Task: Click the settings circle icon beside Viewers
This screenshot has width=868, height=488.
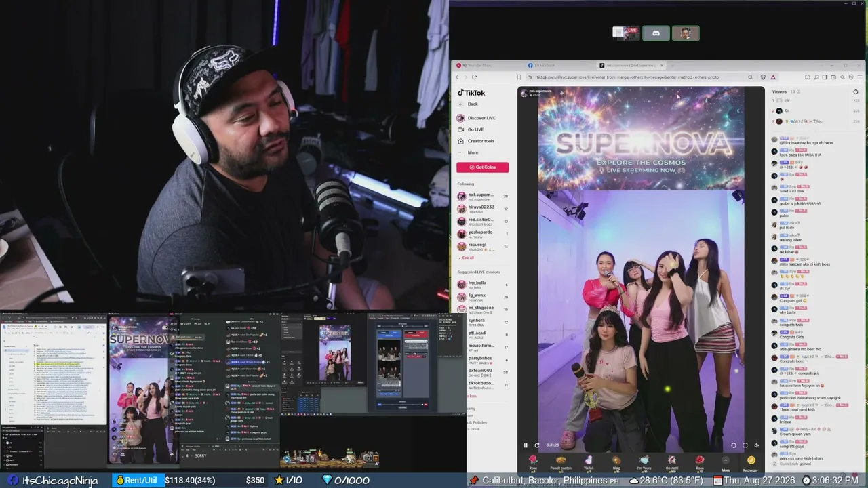Action: tap(856, 91)
